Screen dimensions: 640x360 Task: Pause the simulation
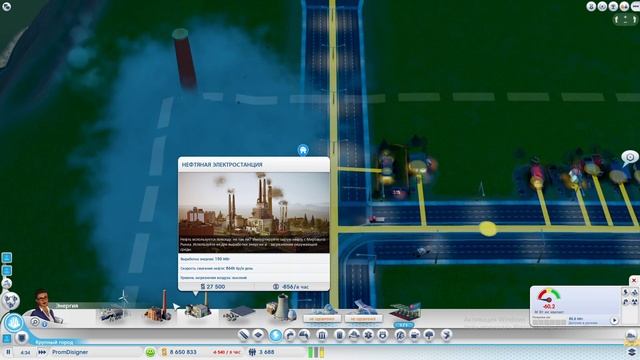[8, 352]
